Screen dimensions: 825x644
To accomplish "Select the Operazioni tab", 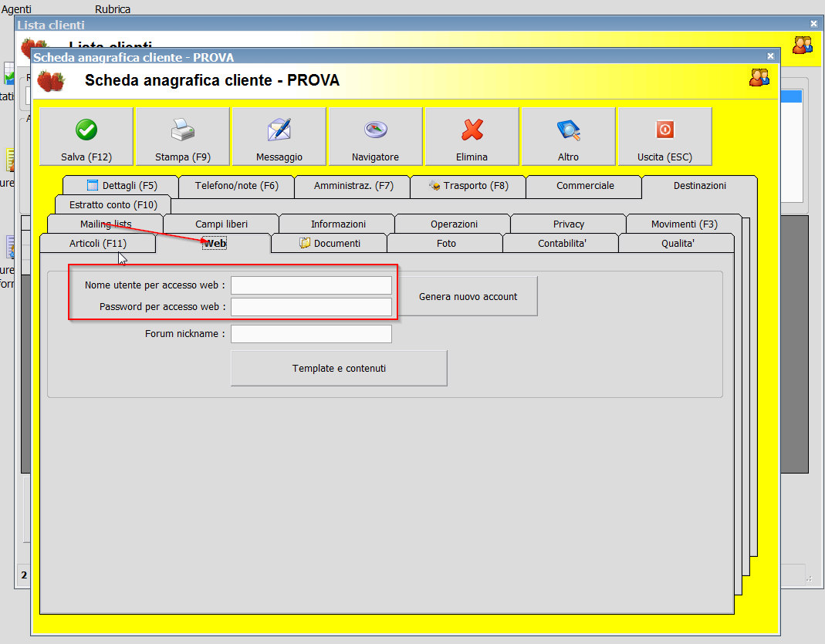I will [454, 224].
